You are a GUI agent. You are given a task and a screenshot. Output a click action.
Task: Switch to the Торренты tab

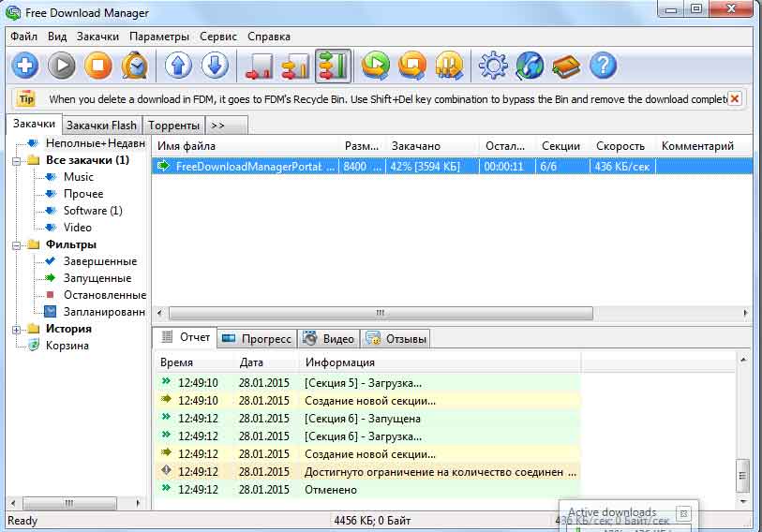[173, 126]
